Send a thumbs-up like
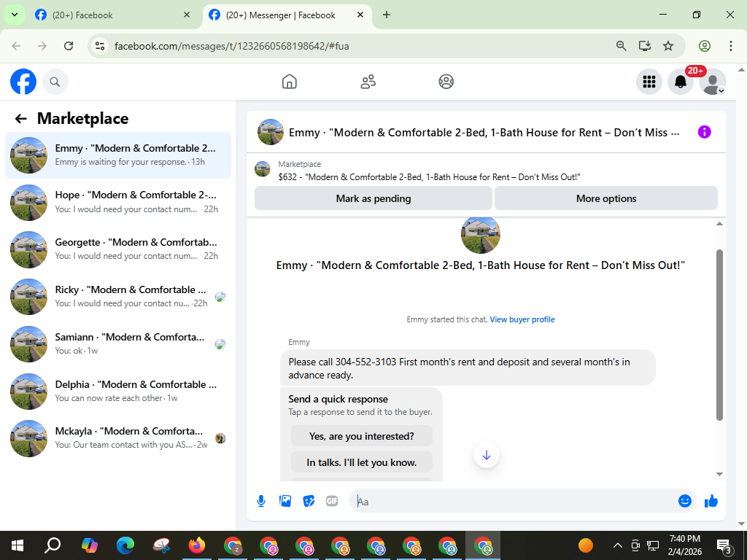Screen dimensions: 747x560 711,501
